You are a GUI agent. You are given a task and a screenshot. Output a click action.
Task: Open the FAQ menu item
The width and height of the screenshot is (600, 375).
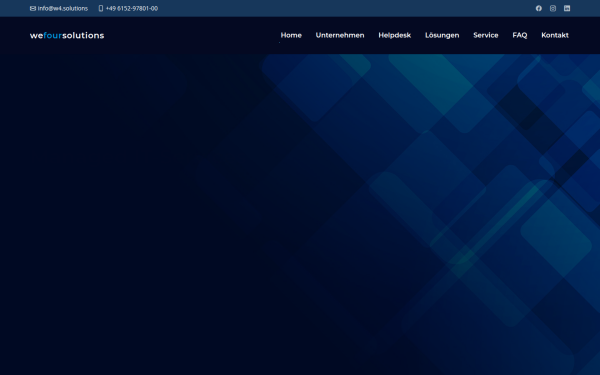tap(520, 35)
